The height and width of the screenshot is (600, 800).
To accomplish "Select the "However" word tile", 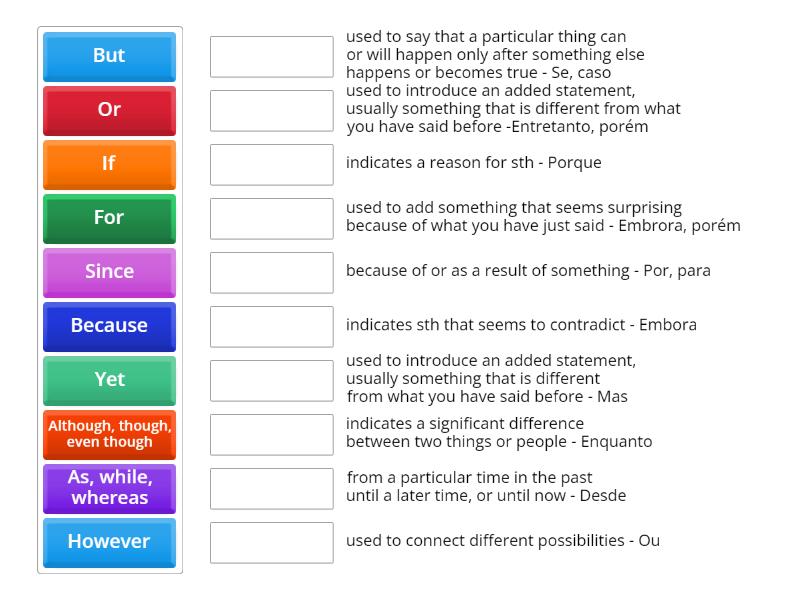I will [109, 542].
